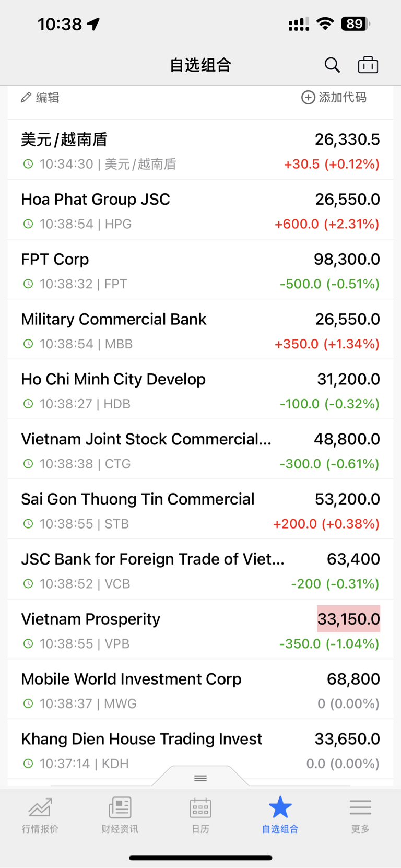This screenshot has height=868, width=401.
Task: Open the 日历 calendar icon
Action: click(200, 807)
